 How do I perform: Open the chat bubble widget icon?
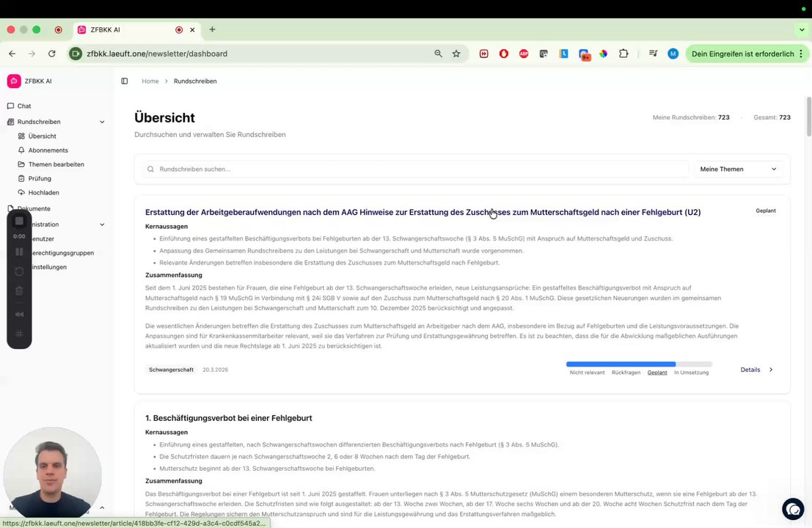coord(793,510)
